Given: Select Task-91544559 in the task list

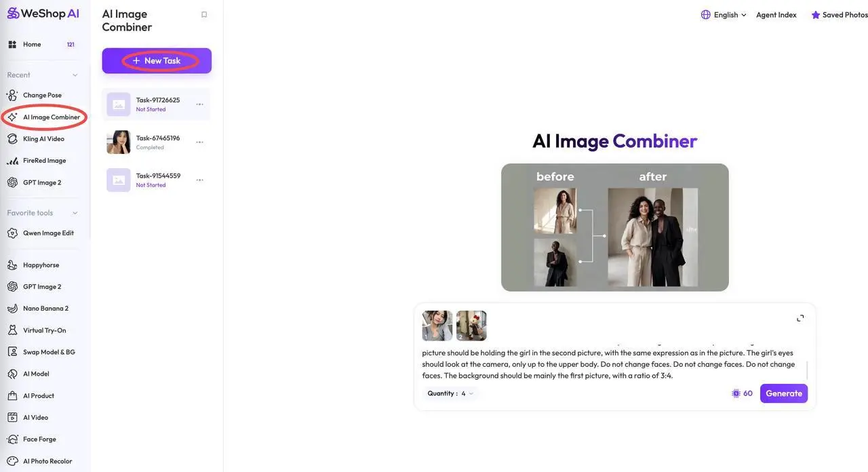Looking at the screenshot, I should coord(156,180).
